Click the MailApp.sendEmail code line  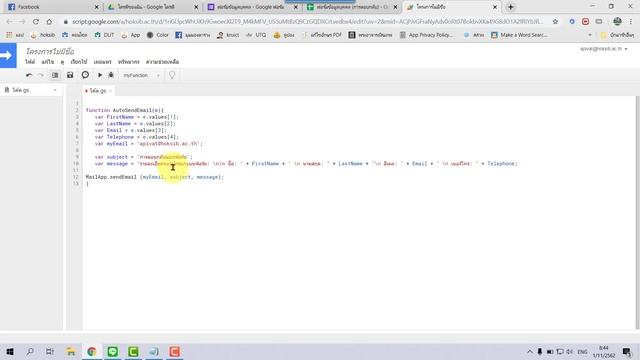[x=155, y=177]
